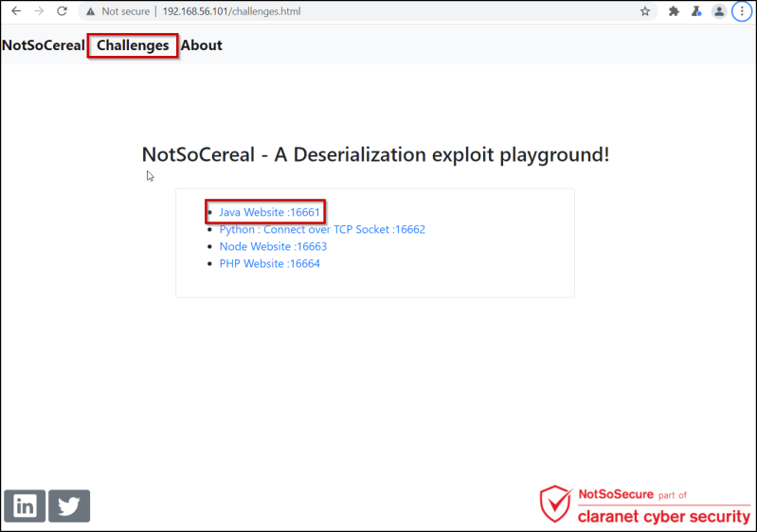This screenshot has width=757, height=532.
Task: Open Python : Connect over TCP Socket :16662
Action: click(x=322, y=229)
